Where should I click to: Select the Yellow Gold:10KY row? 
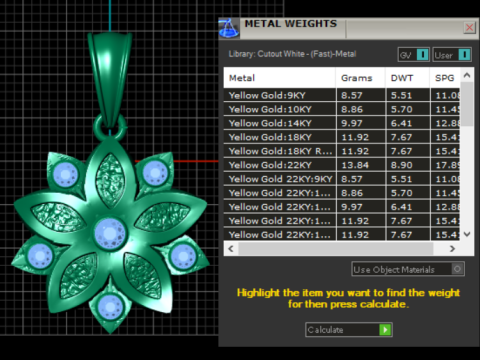pyautogui.click(x=342, y=109)
